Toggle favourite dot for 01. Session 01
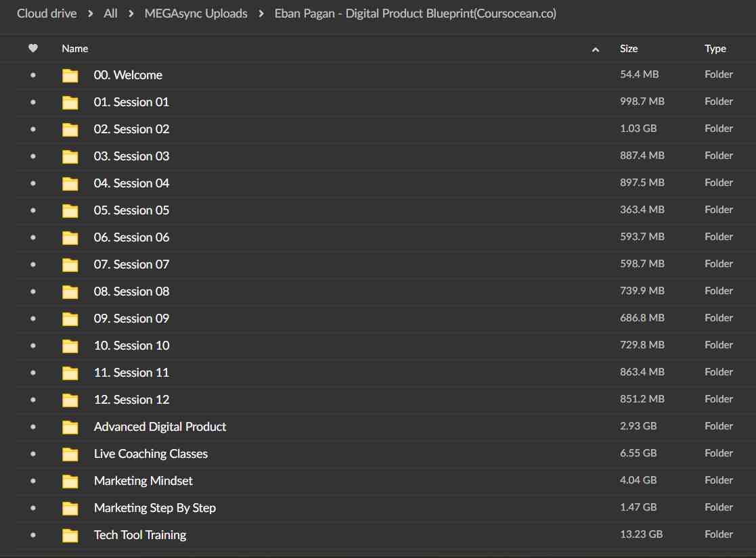 [32, 102]
